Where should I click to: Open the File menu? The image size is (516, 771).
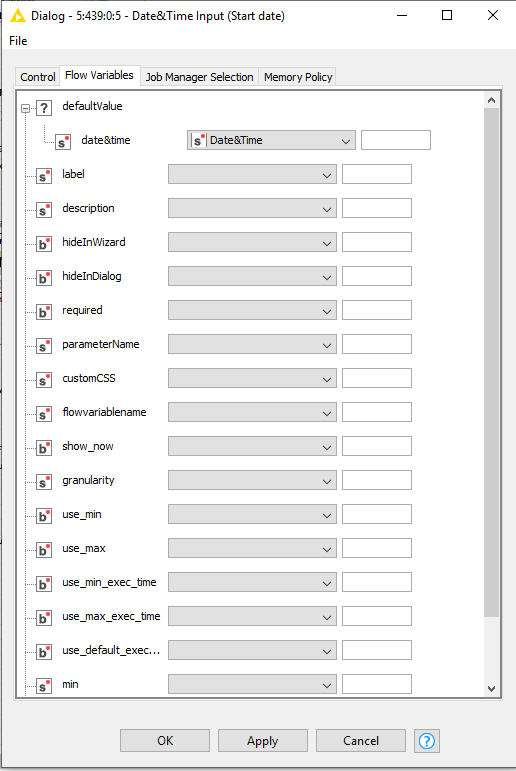pyautogui.click(x=18, y=41)
